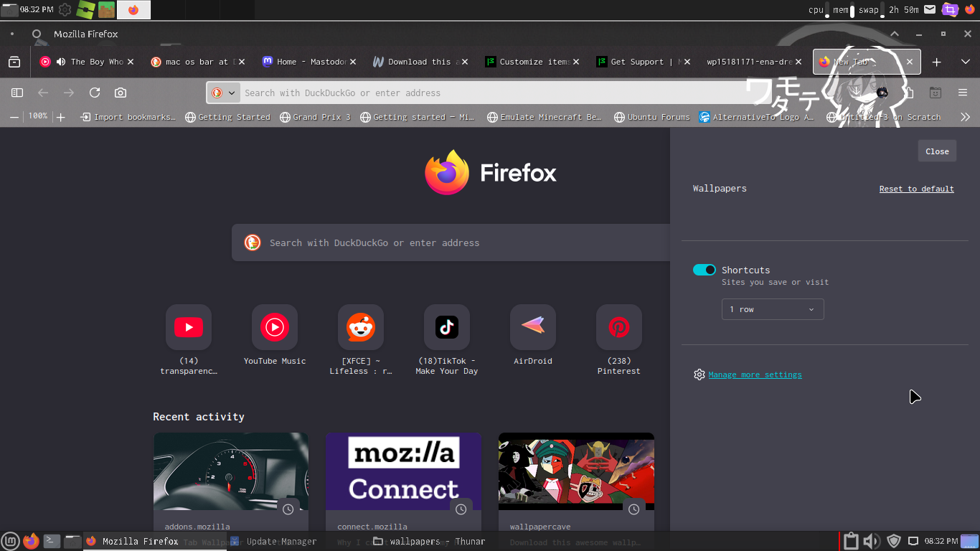The image size is (980, 551).
Task: Close the Home - Mastodon tab
Action: point(353,62)
